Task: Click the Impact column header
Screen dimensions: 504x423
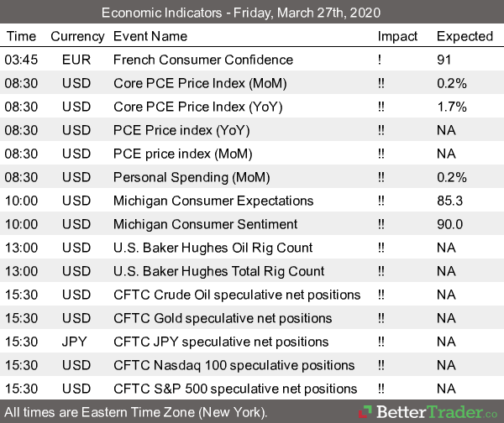Action: tap(397, 36)
